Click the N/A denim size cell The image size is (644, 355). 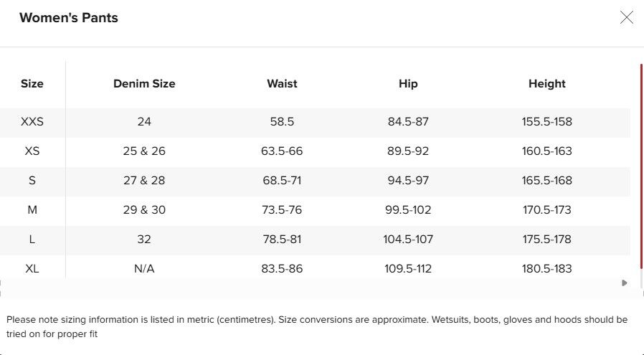144,269
